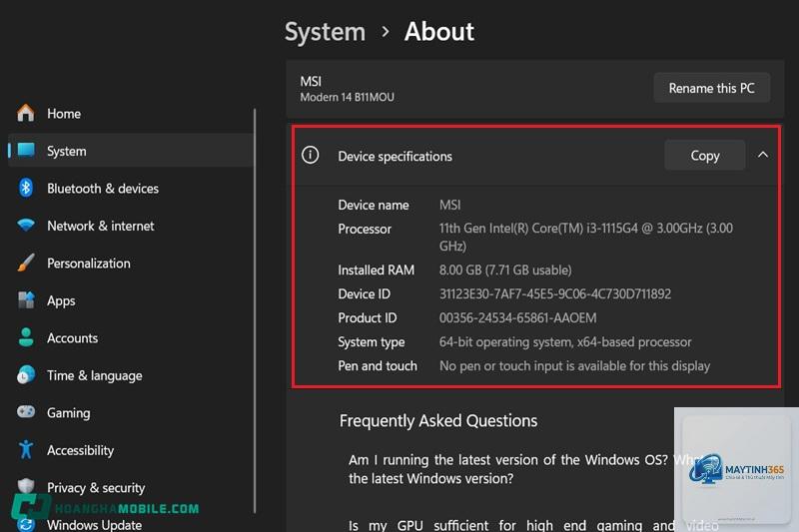Viewport: 799px width, 532px height.
Task: Open Bluetooth & devices settings
Action: pos(131,189)
